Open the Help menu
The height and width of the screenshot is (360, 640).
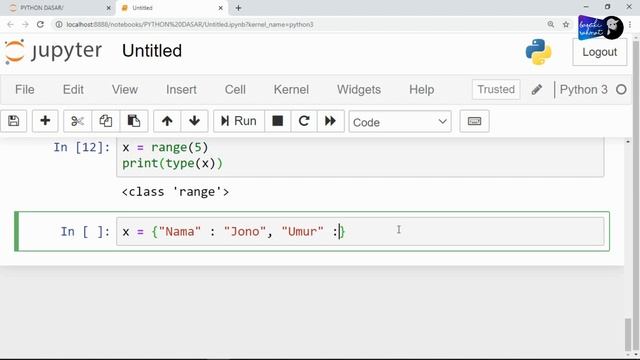coord(422,89)
